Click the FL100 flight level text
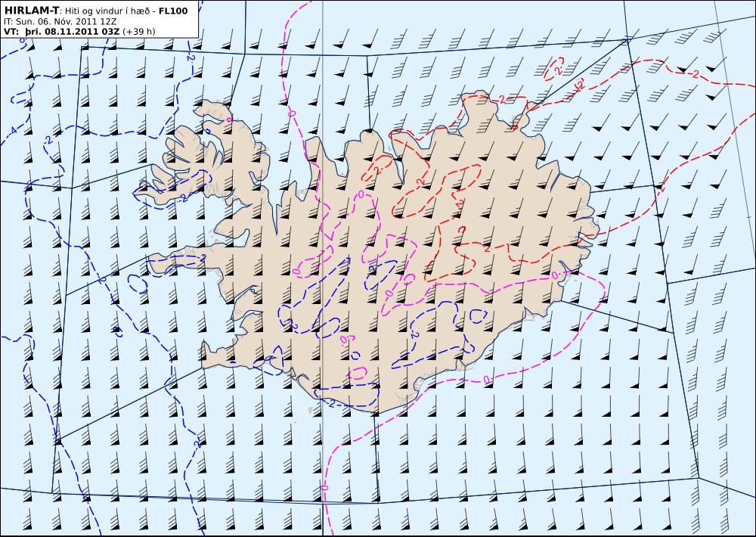 [x=174, y=11]
